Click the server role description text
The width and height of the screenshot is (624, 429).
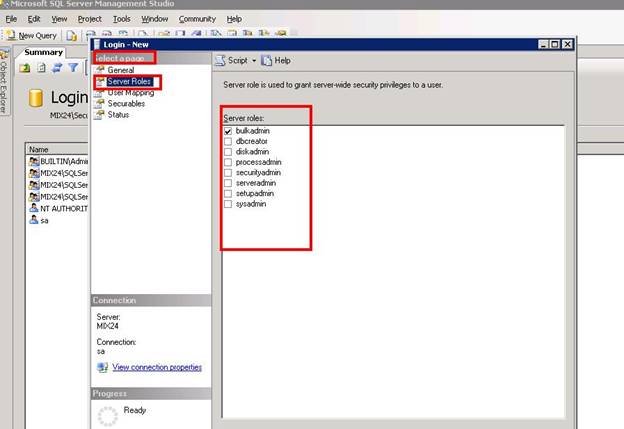click(333, 85)
